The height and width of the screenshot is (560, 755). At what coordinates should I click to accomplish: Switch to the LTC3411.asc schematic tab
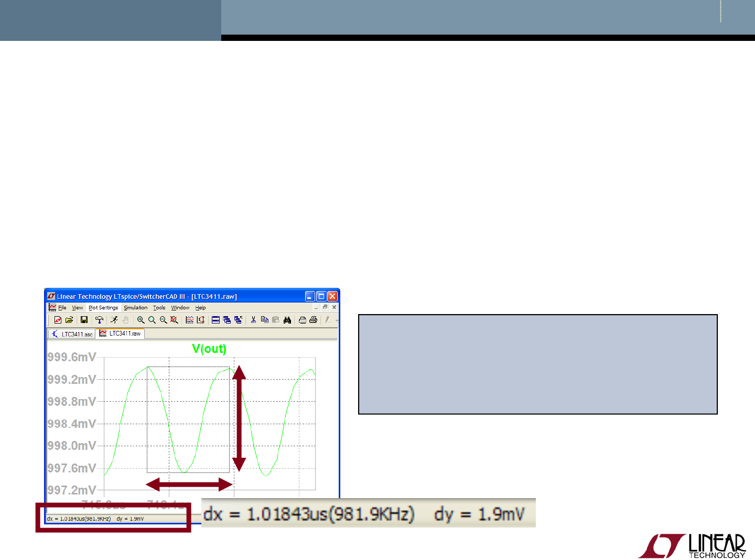(72, 334)
